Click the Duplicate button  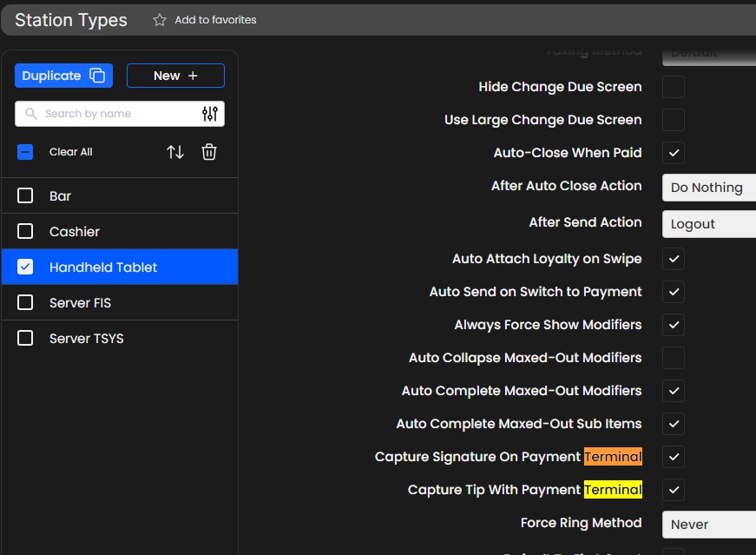click(x=63, y=76)
